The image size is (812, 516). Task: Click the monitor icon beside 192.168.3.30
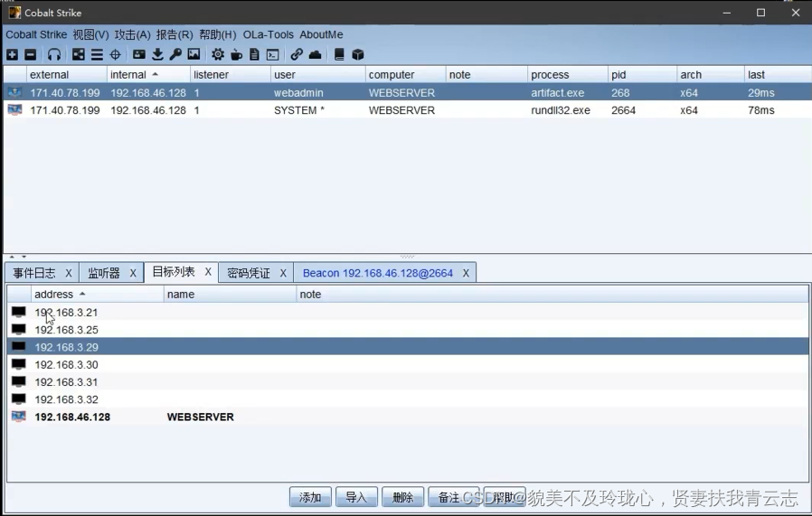19,364
